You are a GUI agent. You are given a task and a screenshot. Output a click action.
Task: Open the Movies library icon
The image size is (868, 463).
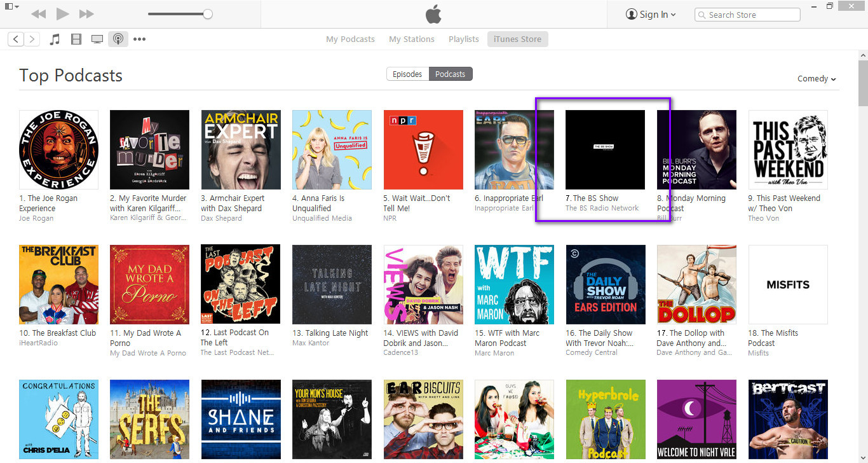76,39
